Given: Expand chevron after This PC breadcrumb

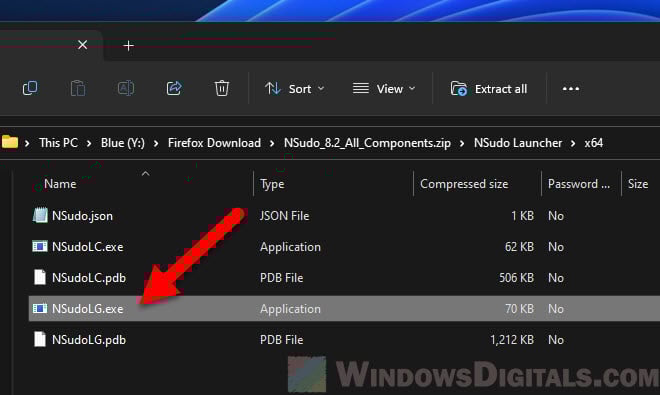Looking at the screenshot, I should (x=89, y=144).
